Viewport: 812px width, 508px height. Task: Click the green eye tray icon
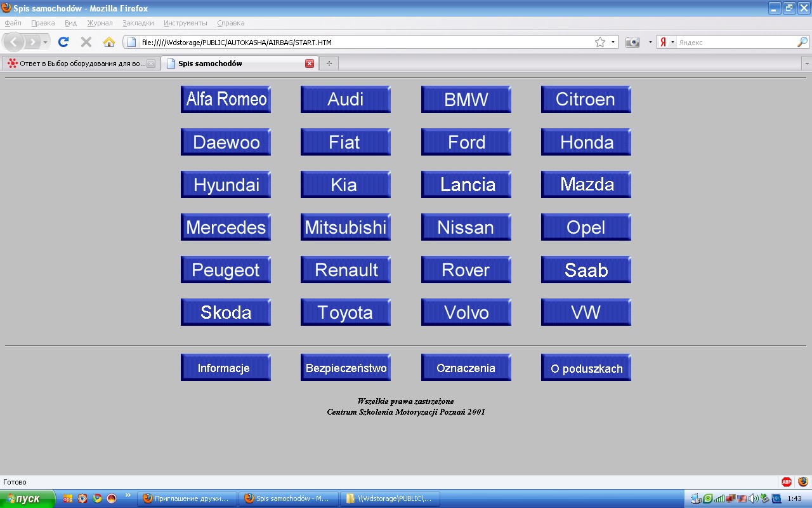(x=708, y=498)
